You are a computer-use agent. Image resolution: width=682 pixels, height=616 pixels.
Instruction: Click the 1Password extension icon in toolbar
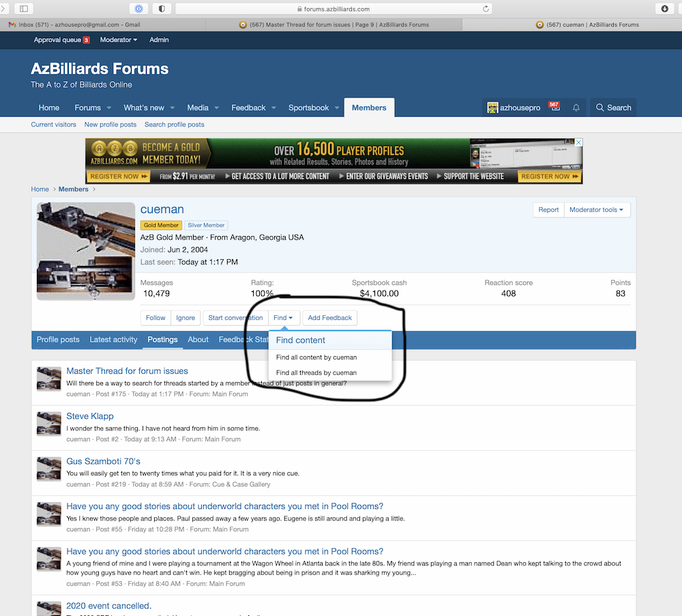point(138,8)
